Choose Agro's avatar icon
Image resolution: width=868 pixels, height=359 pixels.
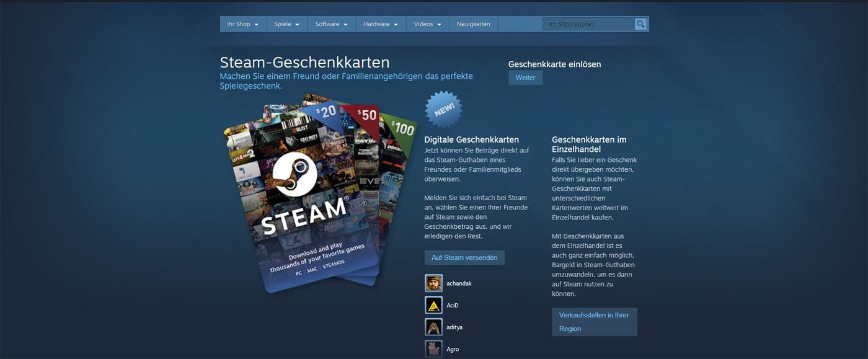coord(433,349)
